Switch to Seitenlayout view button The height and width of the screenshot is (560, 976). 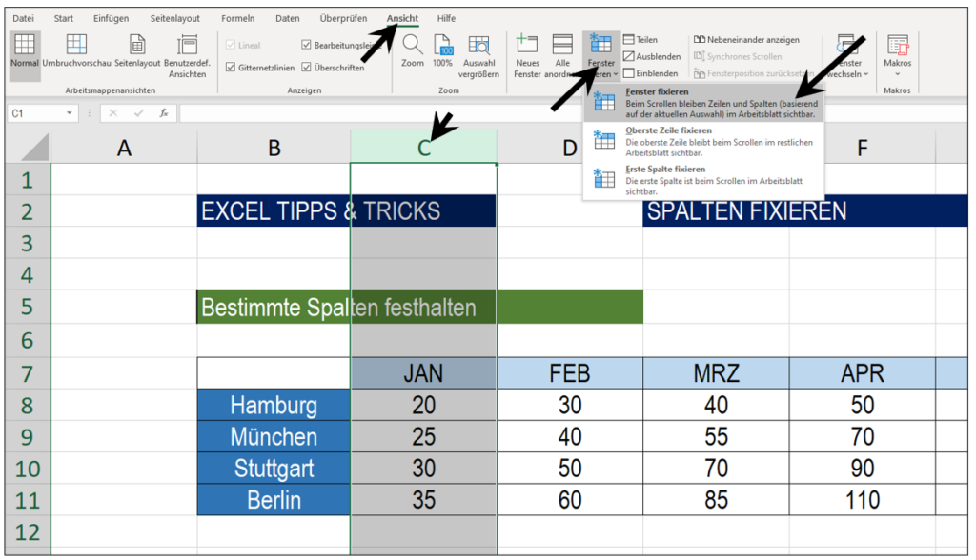(137, 51)
